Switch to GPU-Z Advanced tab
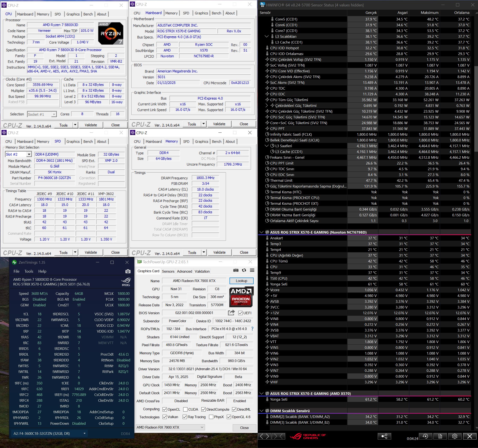478x448 pixels. (185, 271)
